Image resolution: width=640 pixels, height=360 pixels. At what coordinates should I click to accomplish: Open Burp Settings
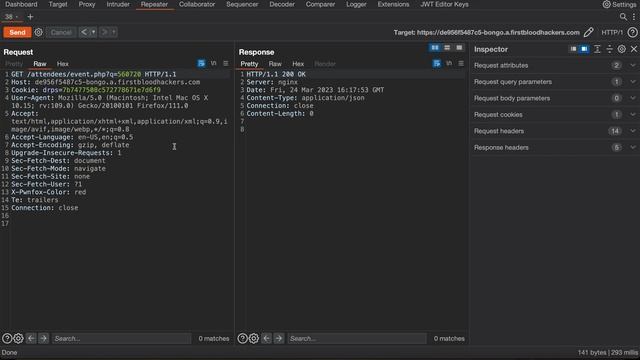click(x=620, y=4)
